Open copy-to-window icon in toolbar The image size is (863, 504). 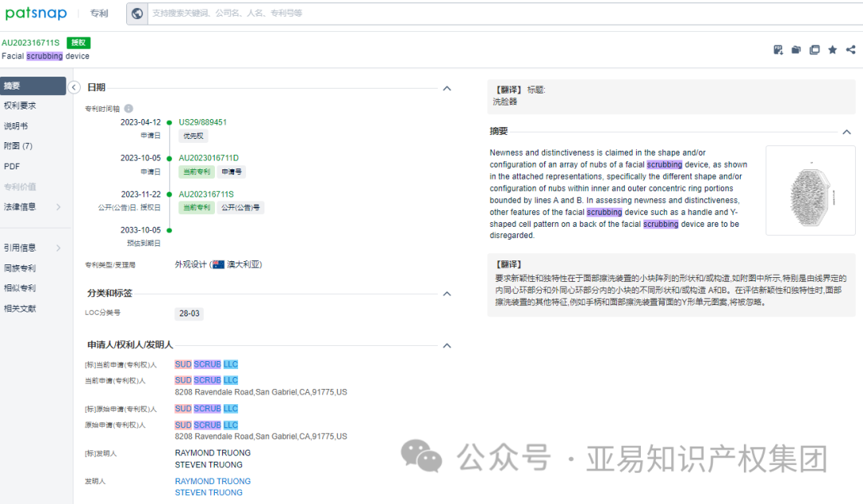click(x=814, y=50)
